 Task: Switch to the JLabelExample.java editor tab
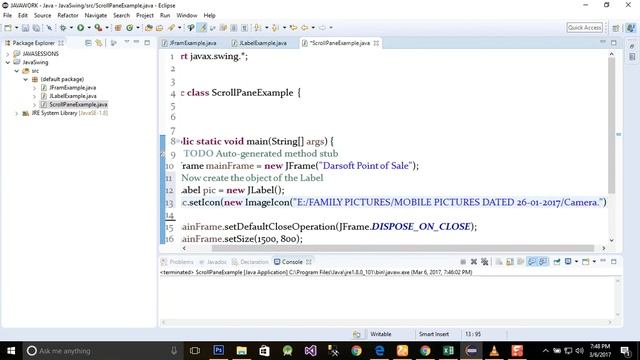point(260,43)
